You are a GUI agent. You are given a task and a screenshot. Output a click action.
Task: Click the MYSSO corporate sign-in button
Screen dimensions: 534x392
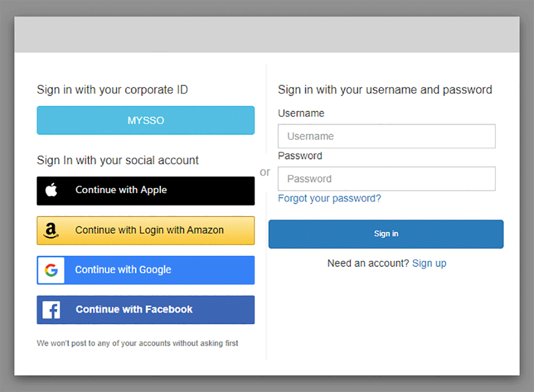[145, 120]
